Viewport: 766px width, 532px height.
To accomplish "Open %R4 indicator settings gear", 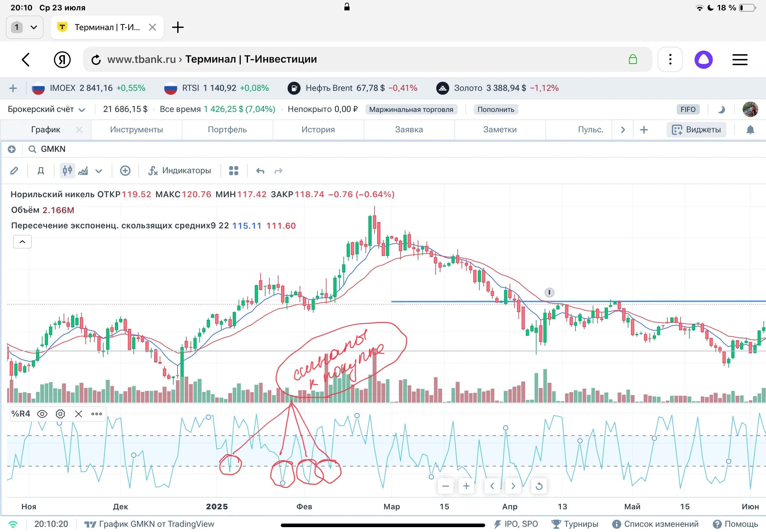I will tap(60, 414).
